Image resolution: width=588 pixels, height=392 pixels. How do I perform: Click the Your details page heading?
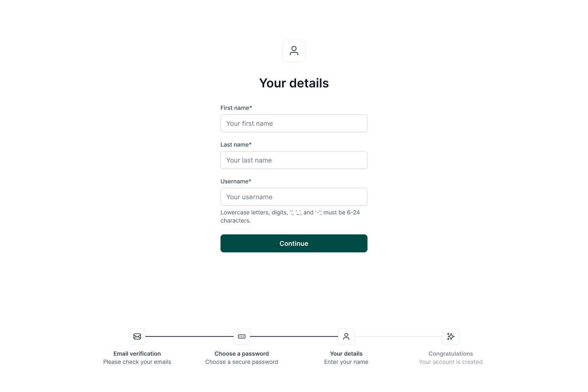(x=294, y=83)
